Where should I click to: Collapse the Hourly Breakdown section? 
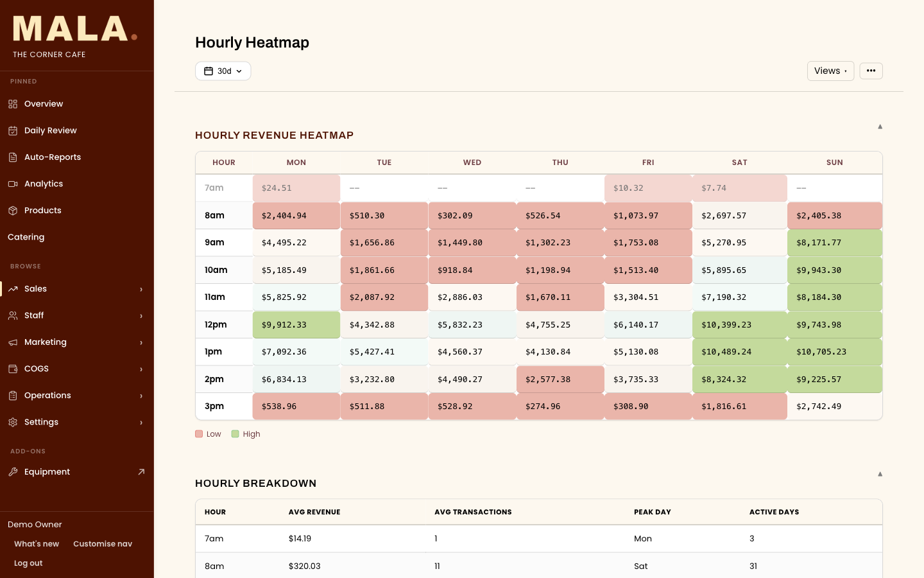pos(880,474)
